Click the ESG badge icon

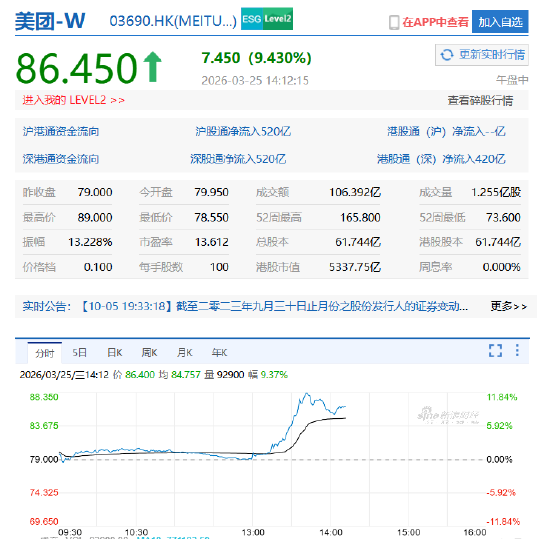click(x=252, y=19)
